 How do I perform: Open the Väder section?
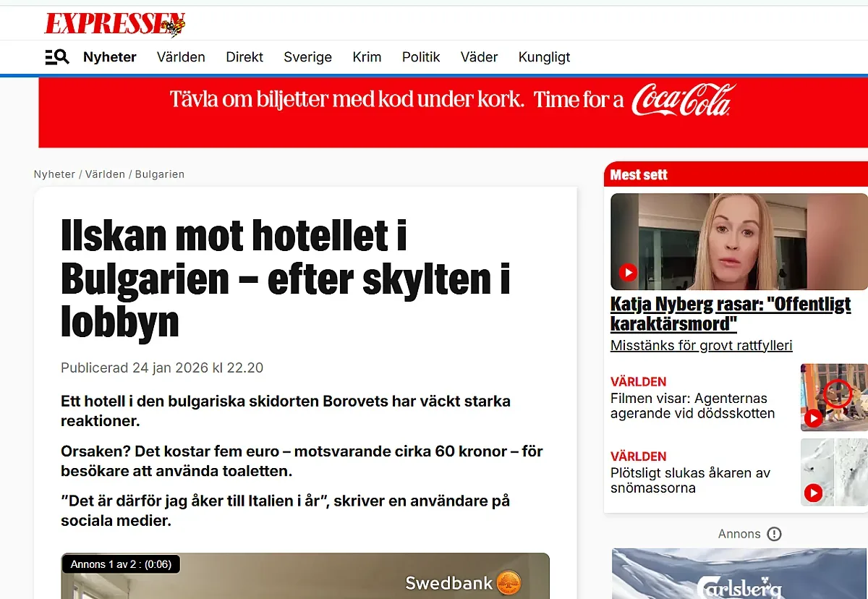coord(479,57)
